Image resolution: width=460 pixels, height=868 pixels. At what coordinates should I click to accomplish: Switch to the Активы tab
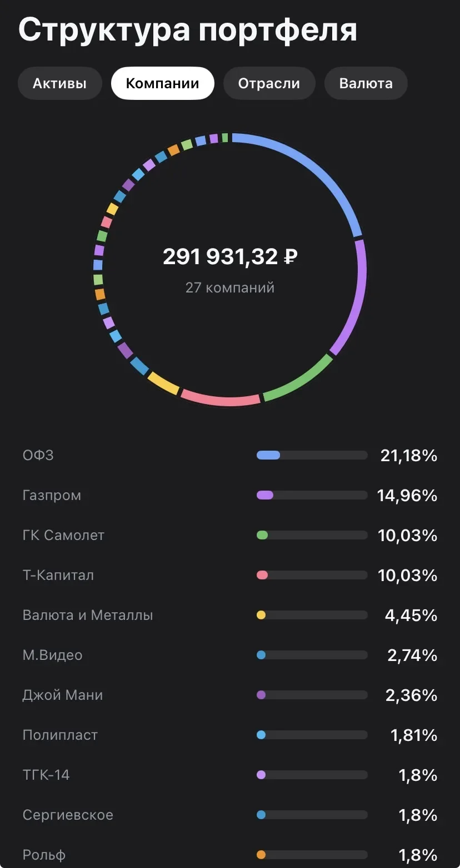coord(60,84)
